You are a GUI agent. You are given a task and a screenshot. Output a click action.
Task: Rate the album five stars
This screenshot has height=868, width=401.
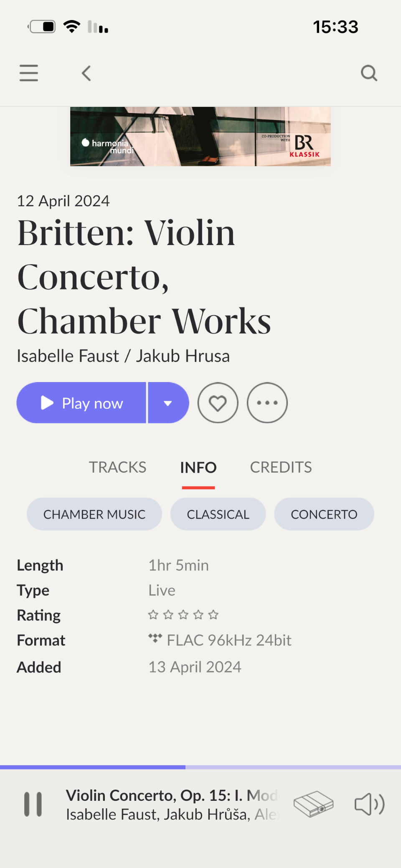tap(213, 615)
